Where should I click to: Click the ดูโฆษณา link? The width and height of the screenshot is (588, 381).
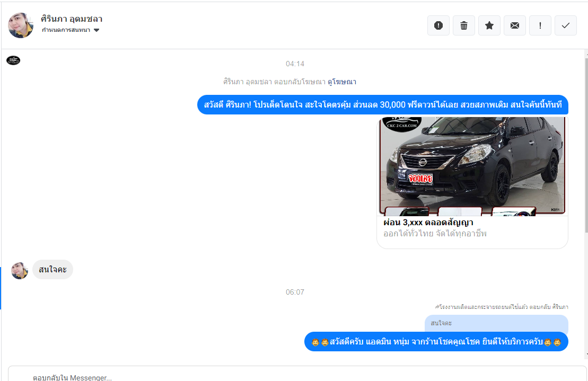tap(342, 82)
